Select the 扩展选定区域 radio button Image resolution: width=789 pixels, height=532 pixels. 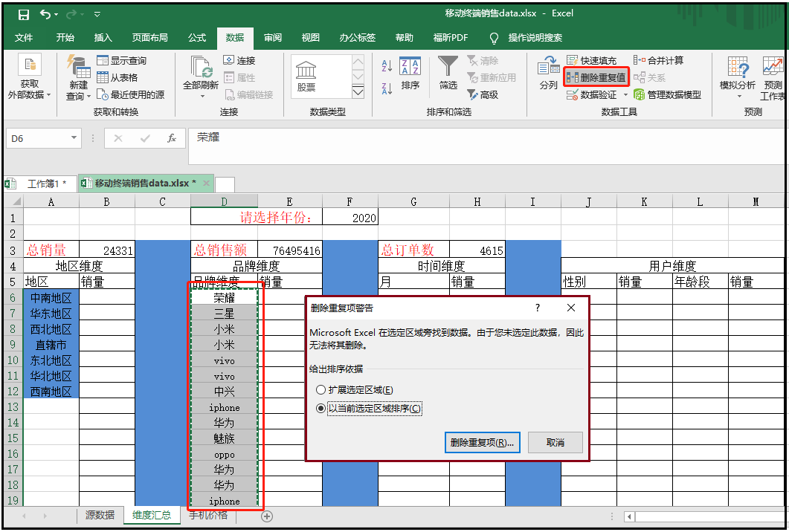click(x=321, y=389)
